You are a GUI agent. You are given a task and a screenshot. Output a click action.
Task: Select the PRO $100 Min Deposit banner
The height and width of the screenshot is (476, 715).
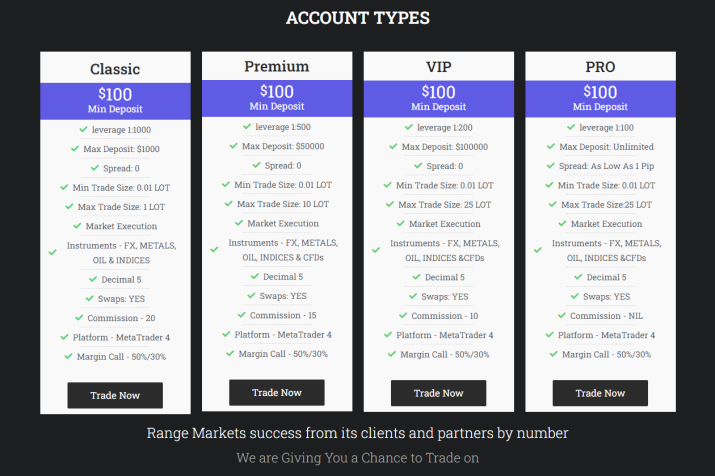pos(600,99)
